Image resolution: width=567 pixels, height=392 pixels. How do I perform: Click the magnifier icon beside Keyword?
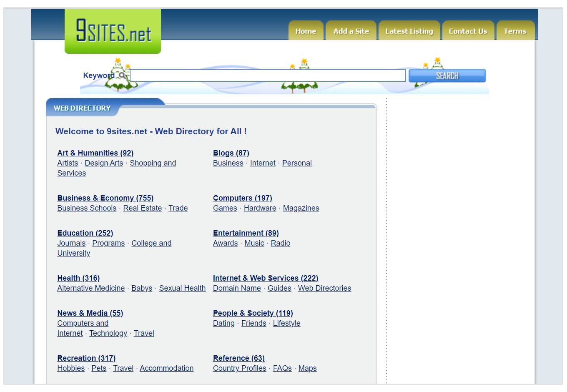coord(122,75)
